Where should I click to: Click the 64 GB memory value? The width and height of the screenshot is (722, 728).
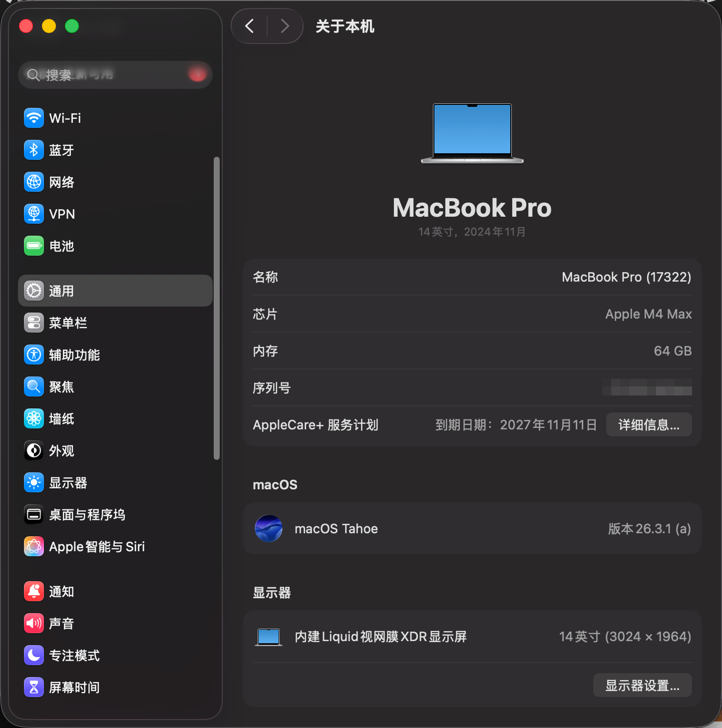[673, 351]
